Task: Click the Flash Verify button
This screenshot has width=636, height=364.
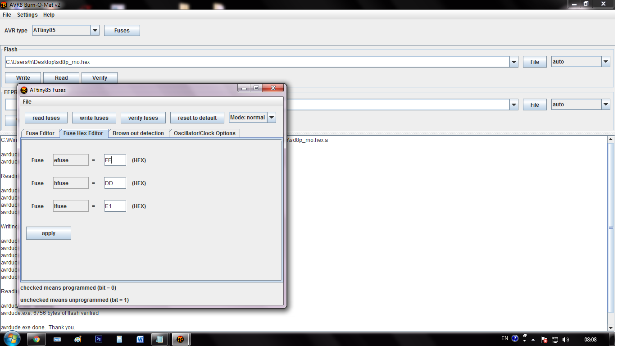Action: coord(100,78)
